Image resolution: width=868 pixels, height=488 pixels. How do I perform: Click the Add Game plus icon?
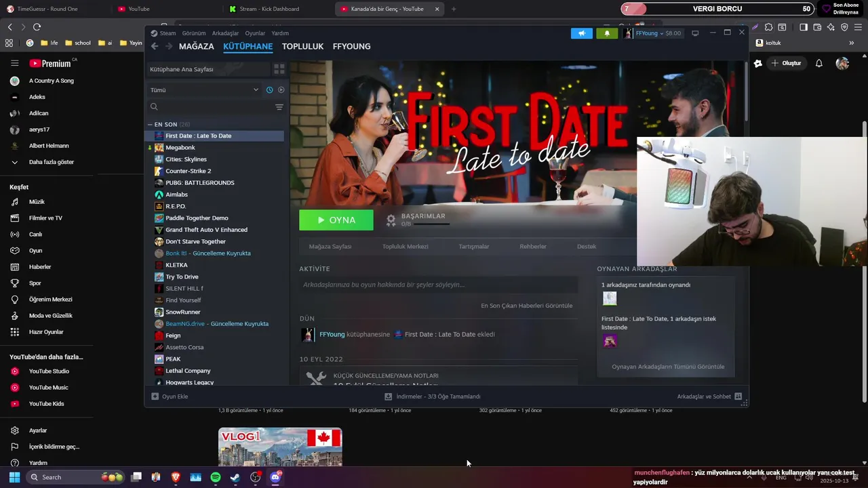(155, 396)
